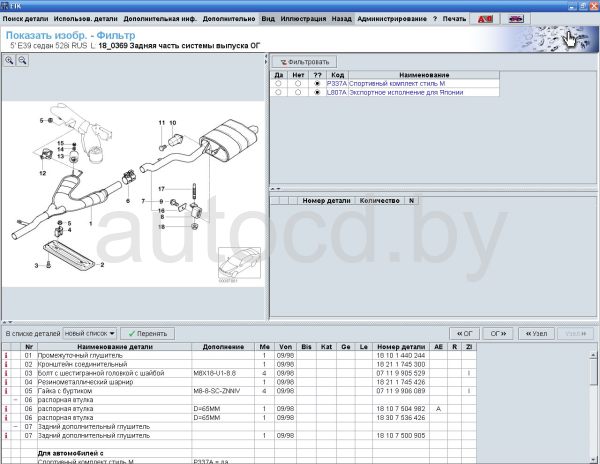
Task: Click the Дополнение column header
Action: (x=223, y=347)
